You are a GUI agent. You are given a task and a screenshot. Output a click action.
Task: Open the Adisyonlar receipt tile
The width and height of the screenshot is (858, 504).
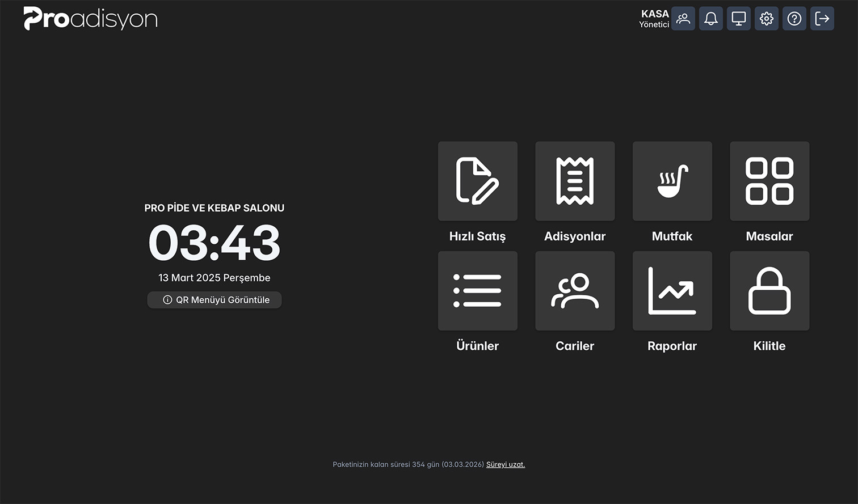[x=575, y=181]
